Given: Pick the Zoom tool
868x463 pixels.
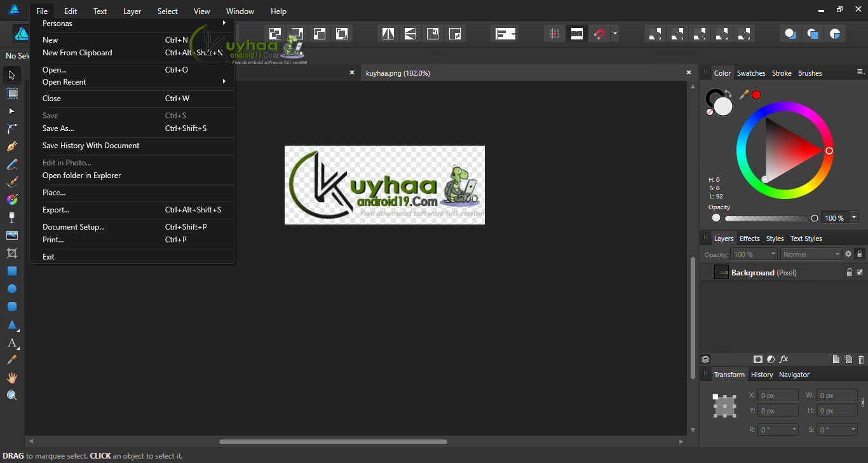Looking at the screenshot, I should 11,395.
